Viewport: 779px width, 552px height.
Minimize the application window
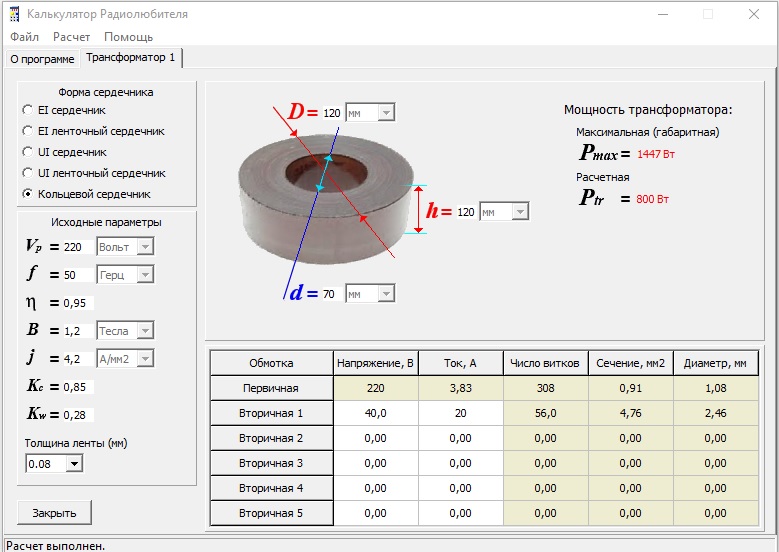(x=662, y=14)
